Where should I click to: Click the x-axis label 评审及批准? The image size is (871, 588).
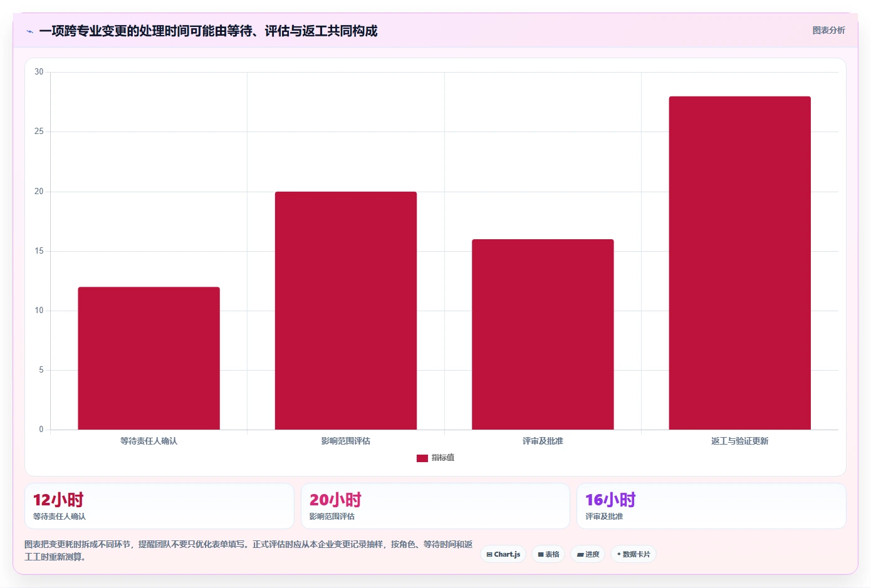pos(543,441)
